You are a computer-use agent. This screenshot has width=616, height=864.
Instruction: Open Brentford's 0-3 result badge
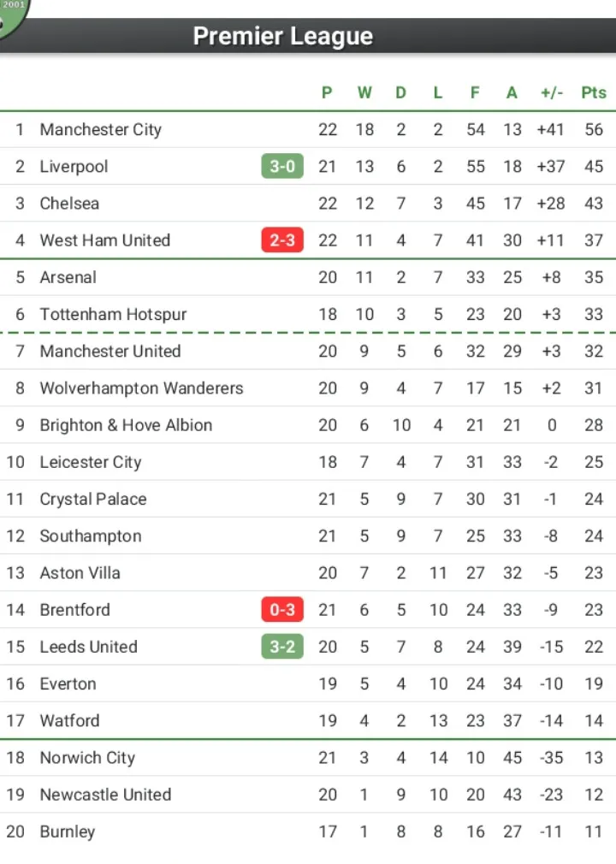(282, 609)
